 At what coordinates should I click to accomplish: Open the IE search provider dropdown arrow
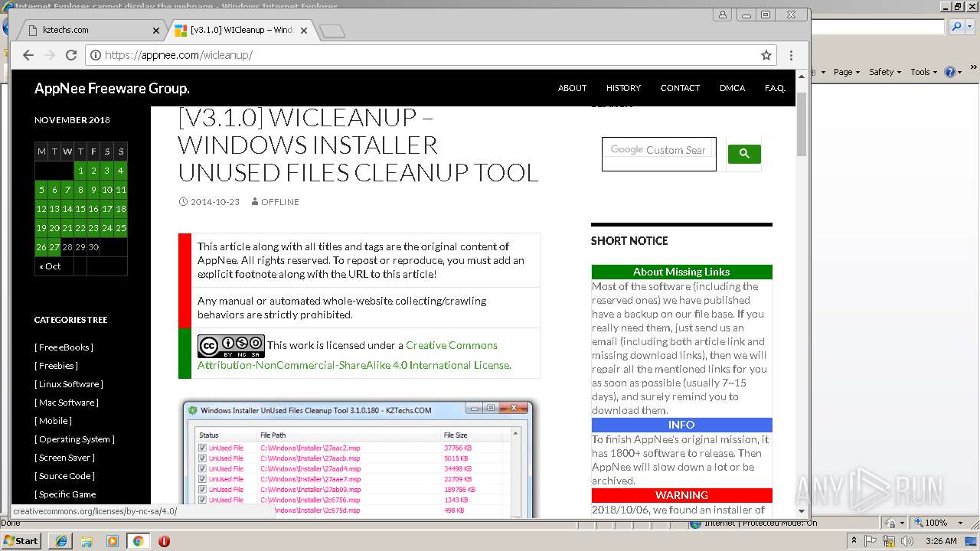tap(969, 27)
